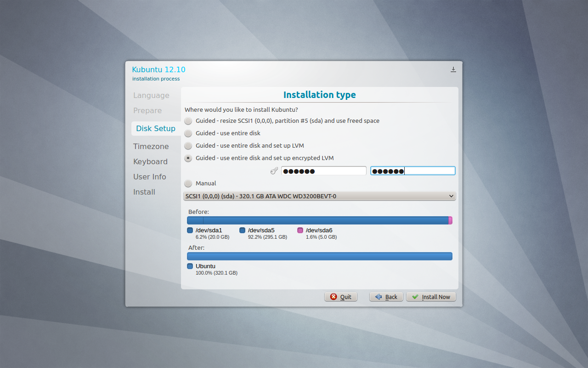The image size is (588, 368).
Task: Click the 100.0% (320.1 GB) label
Action: 216,273
